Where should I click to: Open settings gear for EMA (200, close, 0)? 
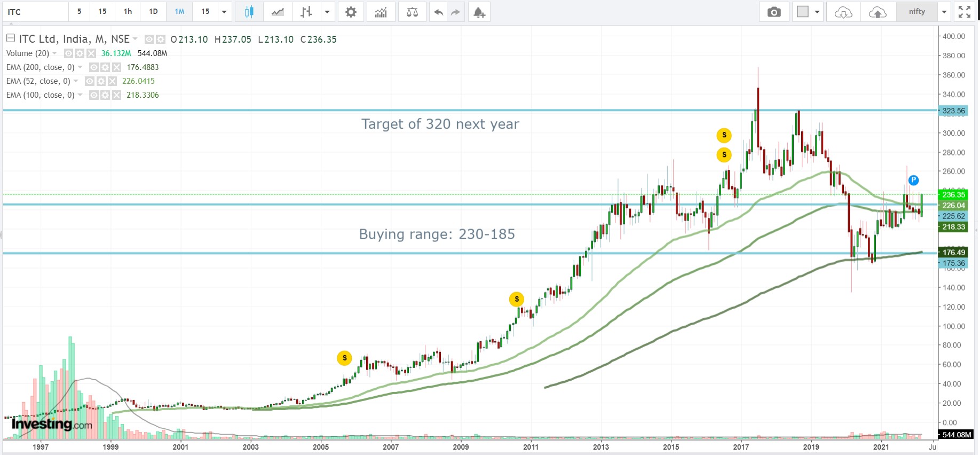pos(105,67)
